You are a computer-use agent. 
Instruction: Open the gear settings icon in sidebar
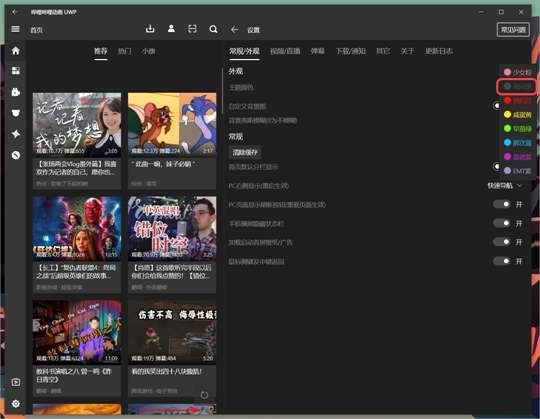tap(16, 404)
